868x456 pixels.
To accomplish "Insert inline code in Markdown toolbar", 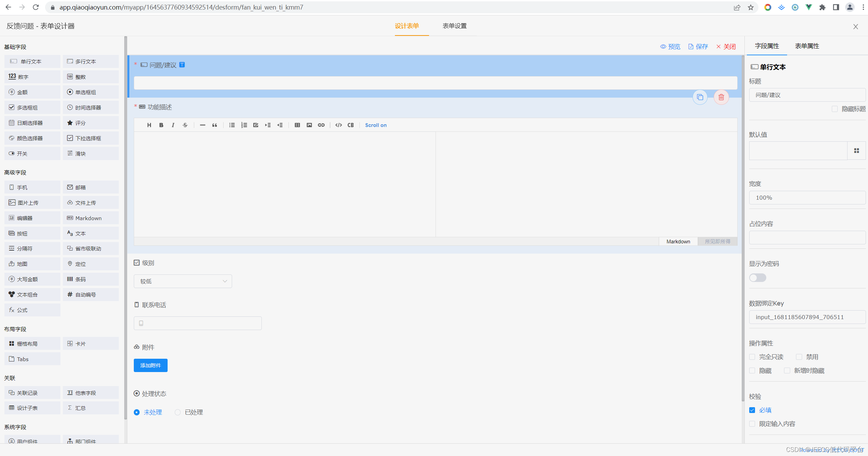I will 339,125.
